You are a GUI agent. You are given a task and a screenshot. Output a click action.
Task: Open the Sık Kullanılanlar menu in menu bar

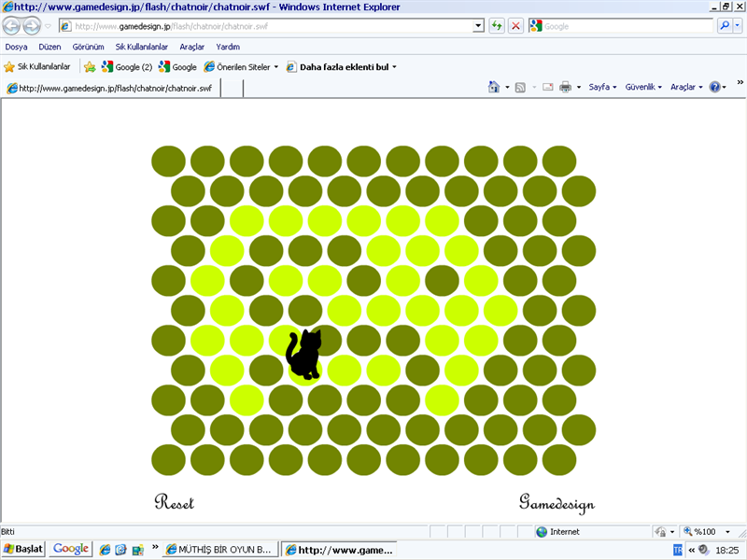(142, 47)
